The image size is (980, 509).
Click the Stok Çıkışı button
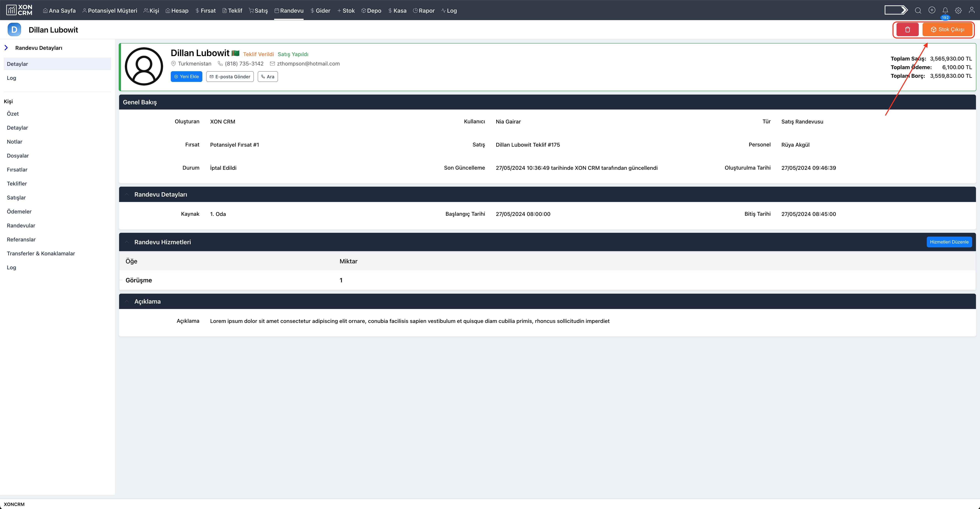[x=947, y=29]
